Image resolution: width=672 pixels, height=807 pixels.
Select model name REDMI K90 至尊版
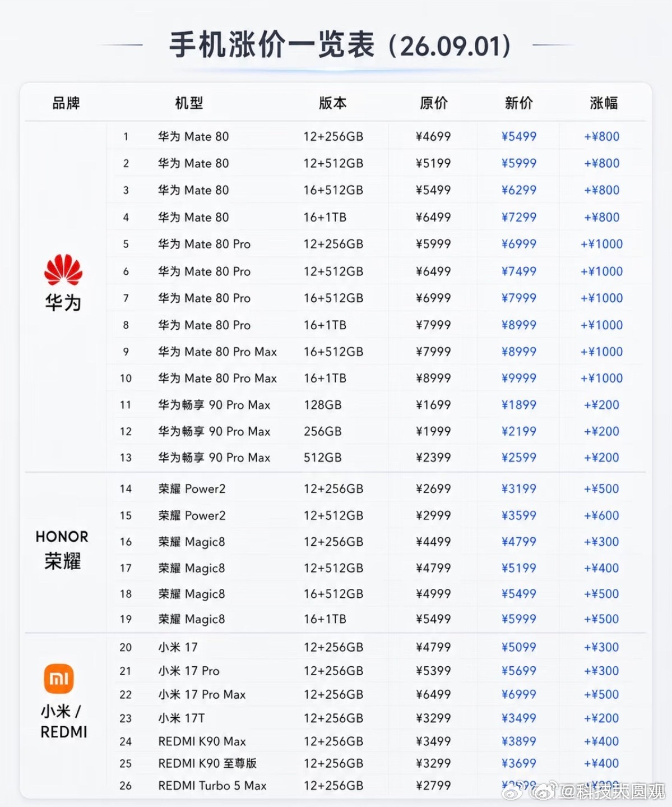[207, 763]
